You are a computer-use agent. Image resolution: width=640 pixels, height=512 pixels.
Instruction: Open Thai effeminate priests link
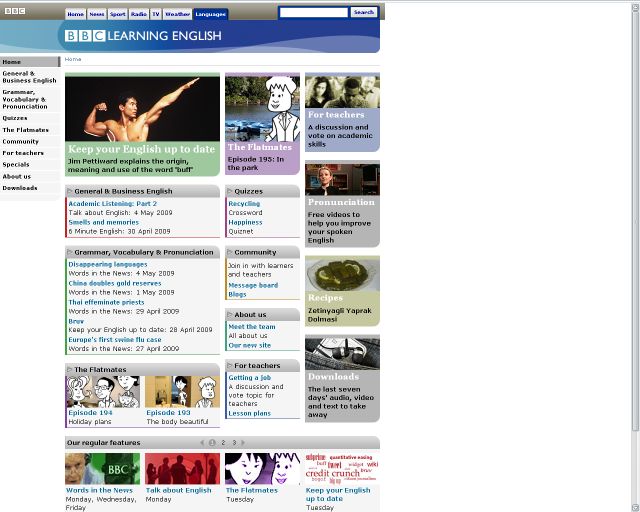coord(106,302)
